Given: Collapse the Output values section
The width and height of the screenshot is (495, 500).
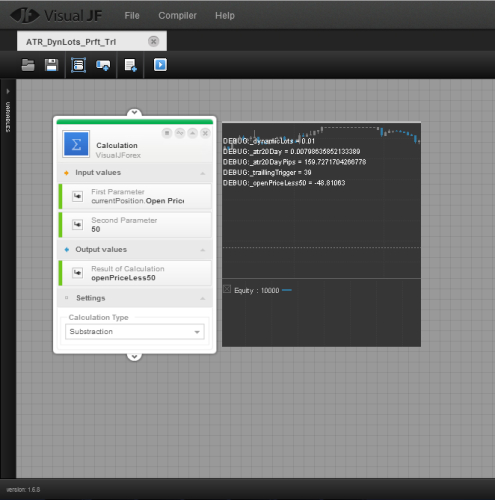Looking at the screenshot, I should [x=202, y=250].
